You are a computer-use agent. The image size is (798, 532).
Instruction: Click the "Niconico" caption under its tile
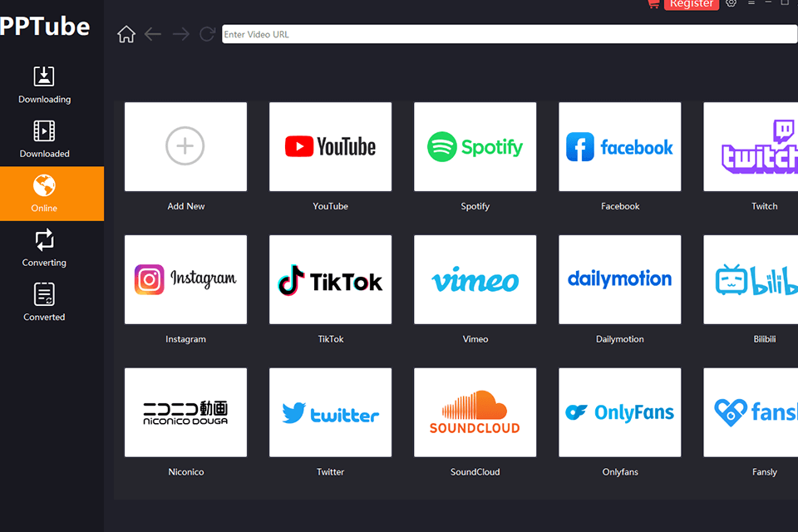(x=185, y=472)
